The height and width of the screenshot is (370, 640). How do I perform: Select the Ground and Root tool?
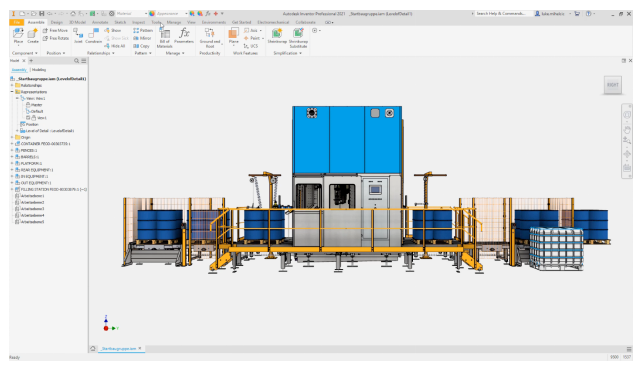pos(210,38)
